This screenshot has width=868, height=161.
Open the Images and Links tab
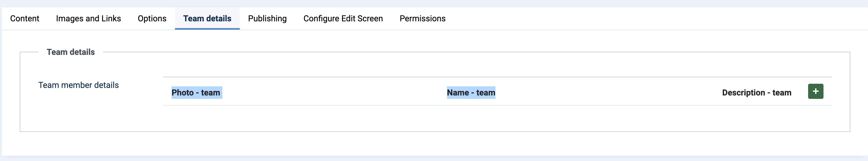88,18
